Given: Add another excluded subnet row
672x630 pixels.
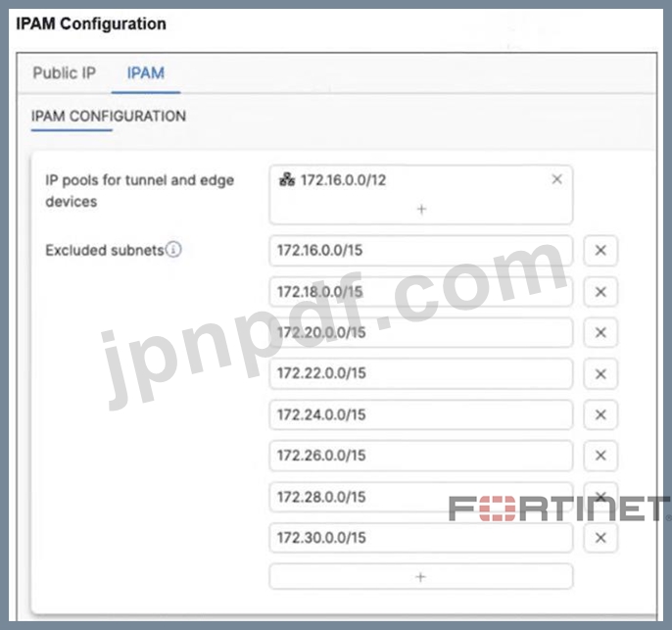Looking at the screenshot, I should pyautogui.click(x=421, y=577).
